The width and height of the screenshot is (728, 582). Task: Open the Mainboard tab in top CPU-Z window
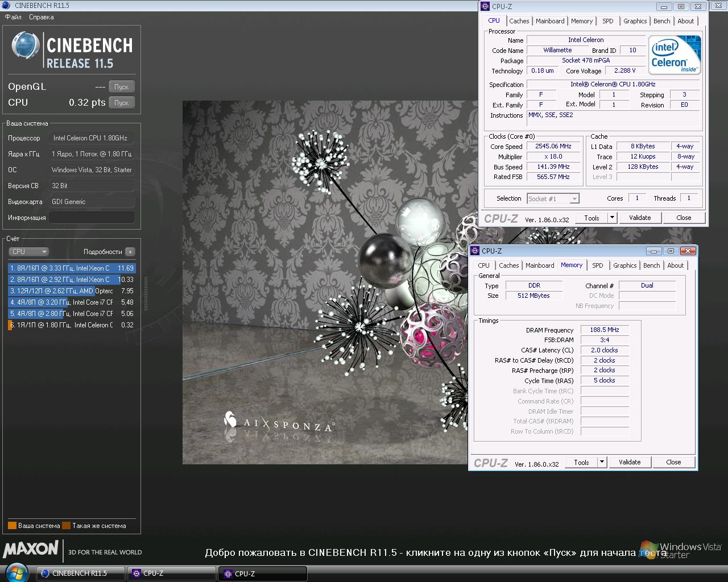pos(550,21)
